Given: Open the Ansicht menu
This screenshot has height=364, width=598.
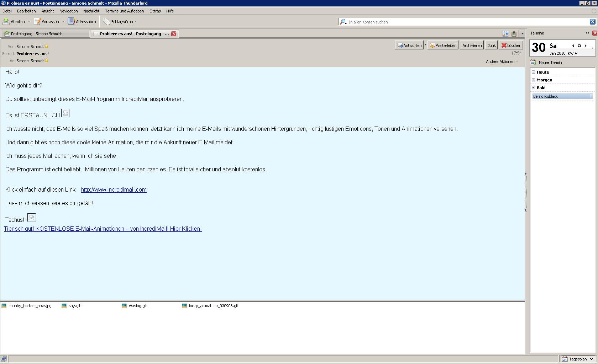Looking at the screenshot, I should coord(47,11).
